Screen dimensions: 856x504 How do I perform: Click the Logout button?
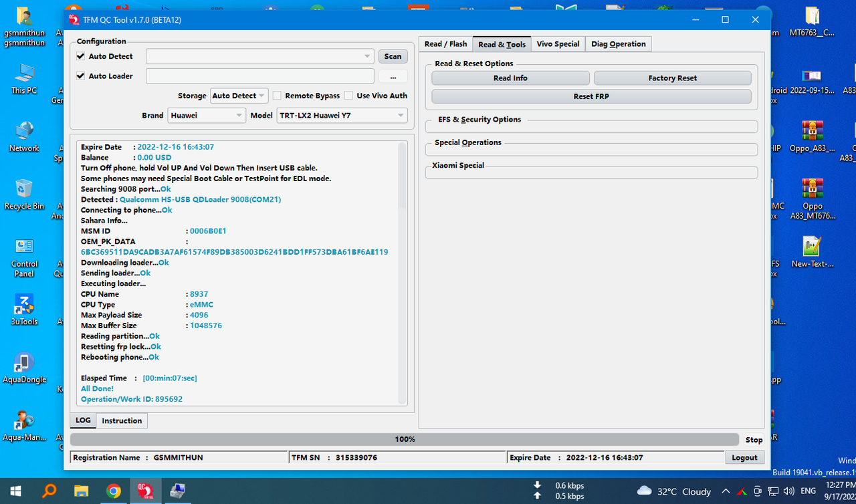[744, 457]
